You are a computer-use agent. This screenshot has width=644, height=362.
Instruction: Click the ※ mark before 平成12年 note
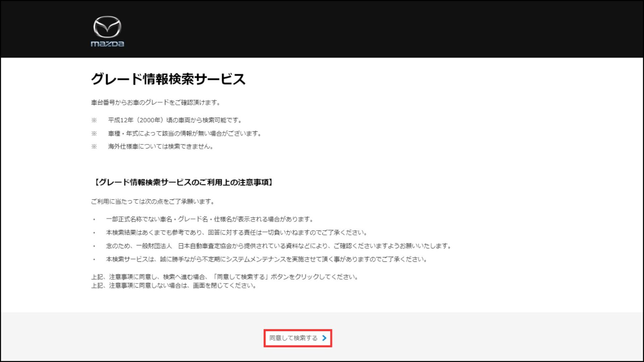[x=94, y=120]
